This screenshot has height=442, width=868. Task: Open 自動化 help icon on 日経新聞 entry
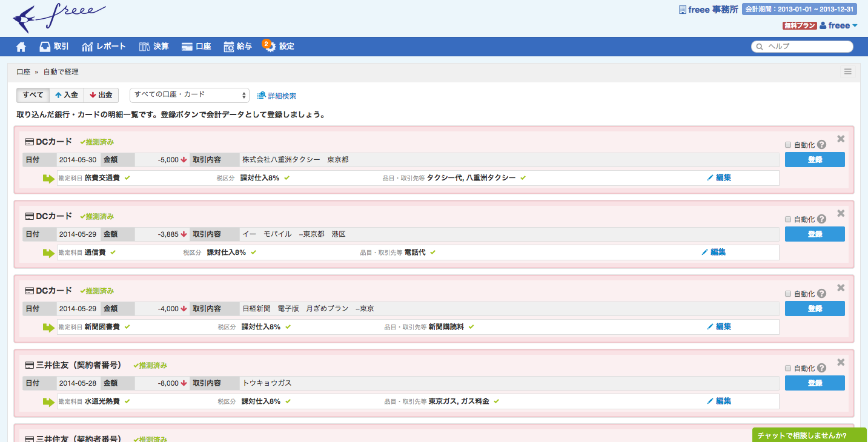click(821, 294)
